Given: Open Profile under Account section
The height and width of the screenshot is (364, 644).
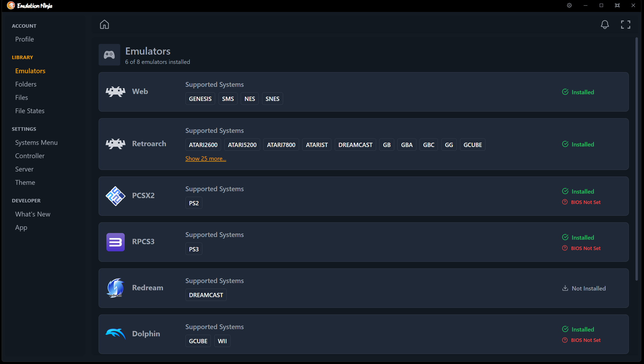Looking at the screenshot, I should [24, 39].
